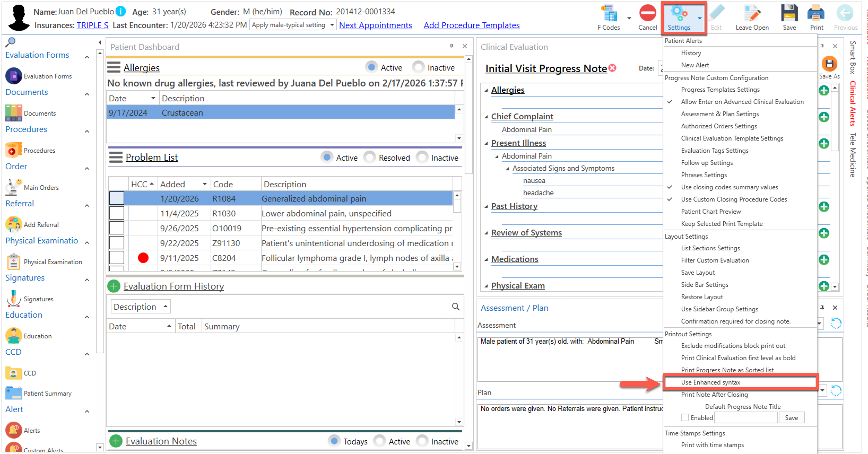Select Inactive radio button for Allergies
This screenshot has height=454, width=868.
(x=418, y=67)
